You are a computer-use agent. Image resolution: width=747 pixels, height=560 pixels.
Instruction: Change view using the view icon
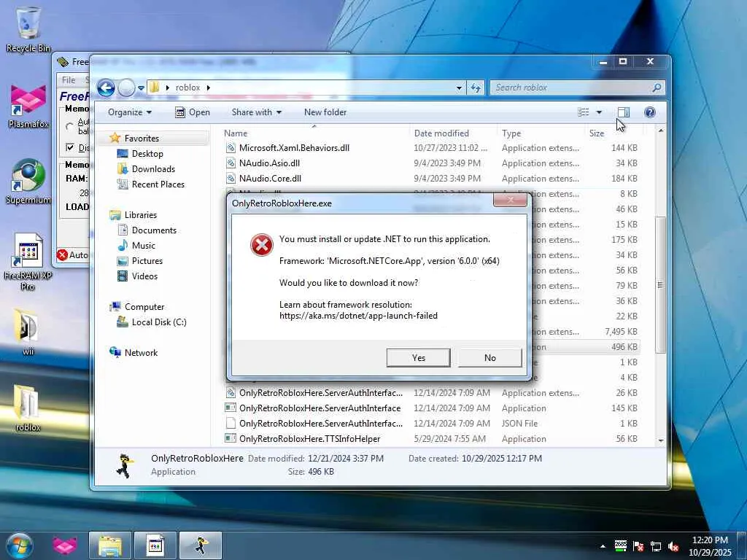584,112
